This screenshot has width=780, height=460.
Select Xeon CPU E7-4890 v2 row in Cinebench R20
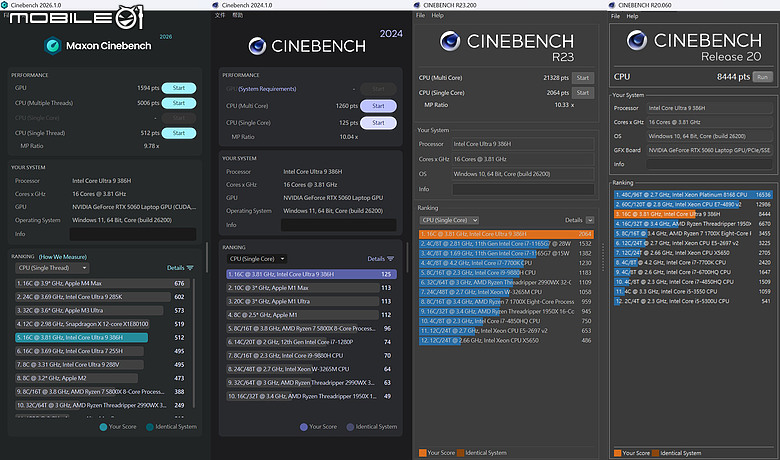(692, 204)
